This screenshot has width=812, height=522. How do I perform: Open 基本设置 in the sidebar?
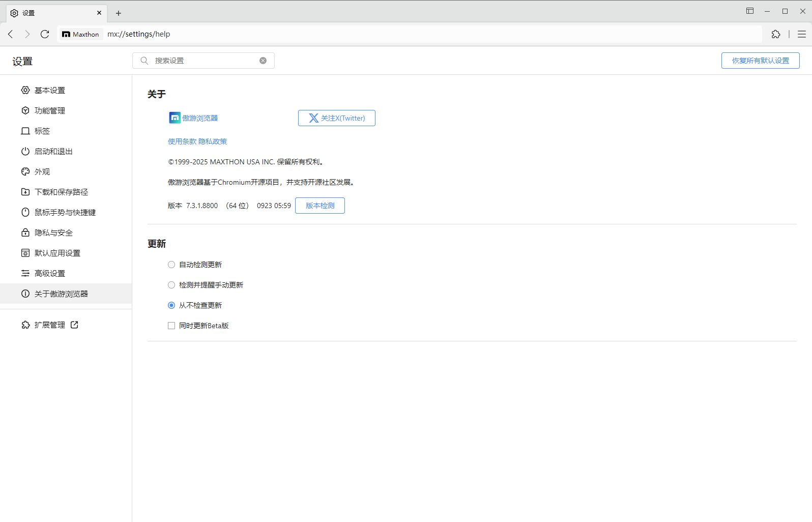point(50,91)
